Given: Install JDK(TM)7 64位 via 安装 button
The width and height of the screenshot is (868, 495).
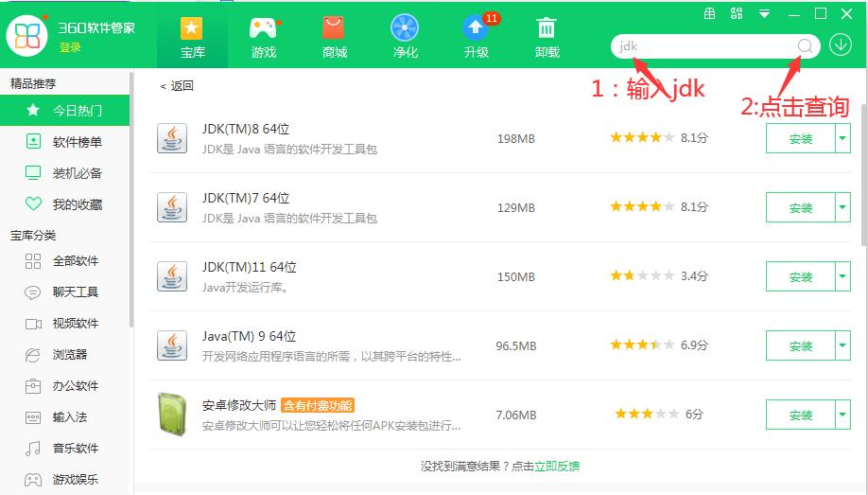Looking at the screenshot, I should 801,208.
